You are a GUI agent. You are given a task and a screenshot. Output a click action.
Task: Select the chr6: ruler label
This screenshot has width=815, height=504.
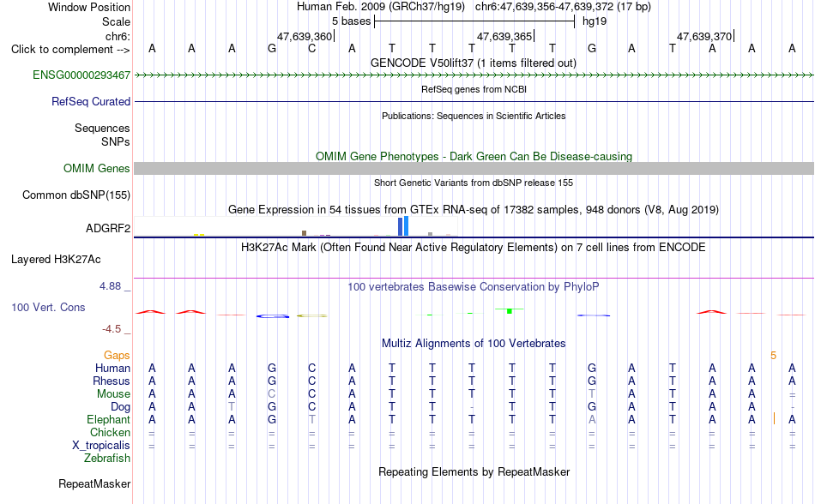click(118, 36)
